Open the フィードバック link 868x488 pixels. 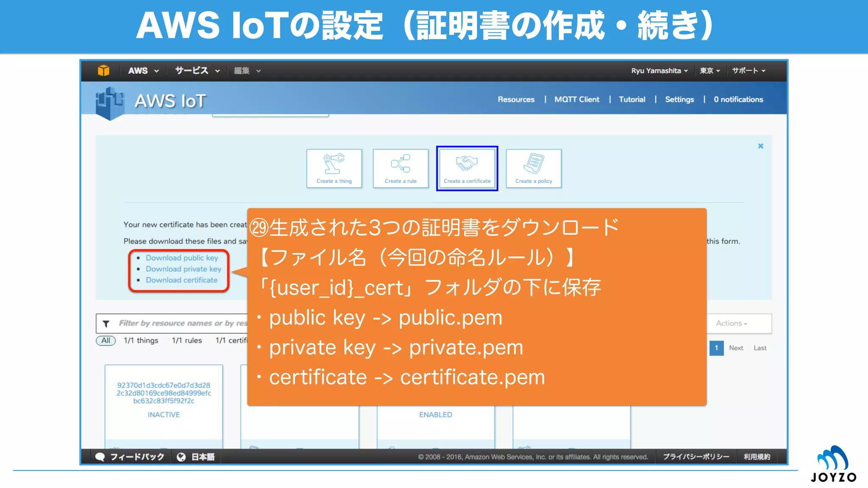click(137, 457)
